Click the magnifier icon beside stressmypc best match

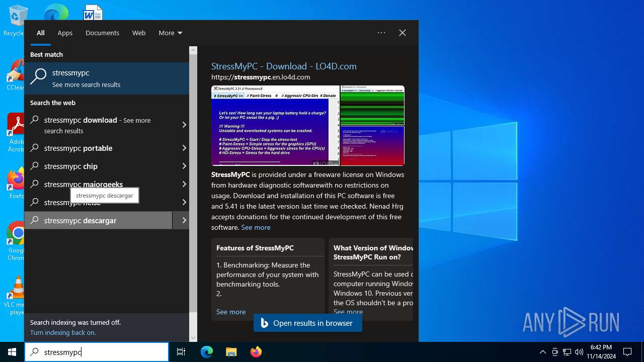pos(38,77)
